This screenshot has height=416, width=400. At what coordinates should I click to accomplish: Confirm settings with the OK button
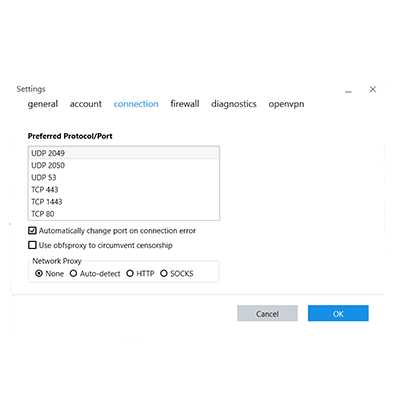(x=338, y=313)
